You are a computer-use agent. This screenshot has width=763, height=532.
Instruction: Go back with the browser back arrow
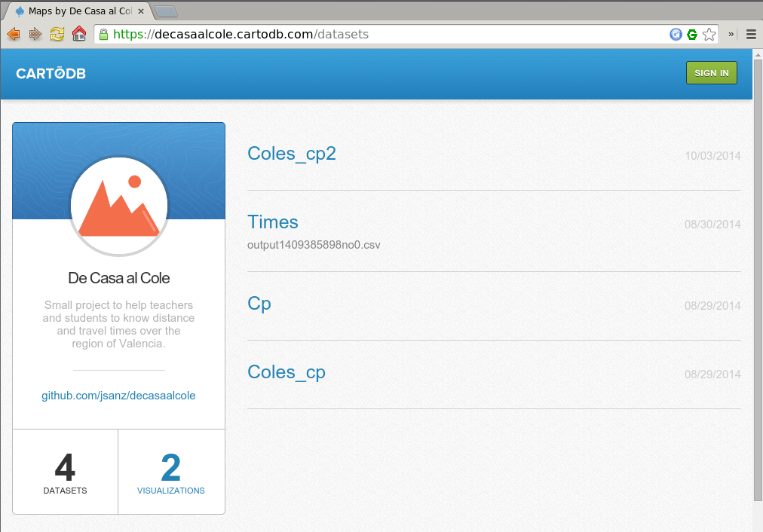point(14,34)
